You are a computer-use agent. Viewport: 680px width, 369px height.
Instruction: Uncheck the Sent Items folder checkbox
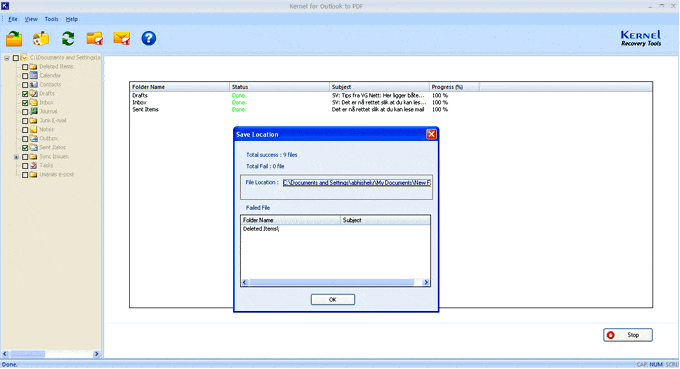[x=25, y=148]
